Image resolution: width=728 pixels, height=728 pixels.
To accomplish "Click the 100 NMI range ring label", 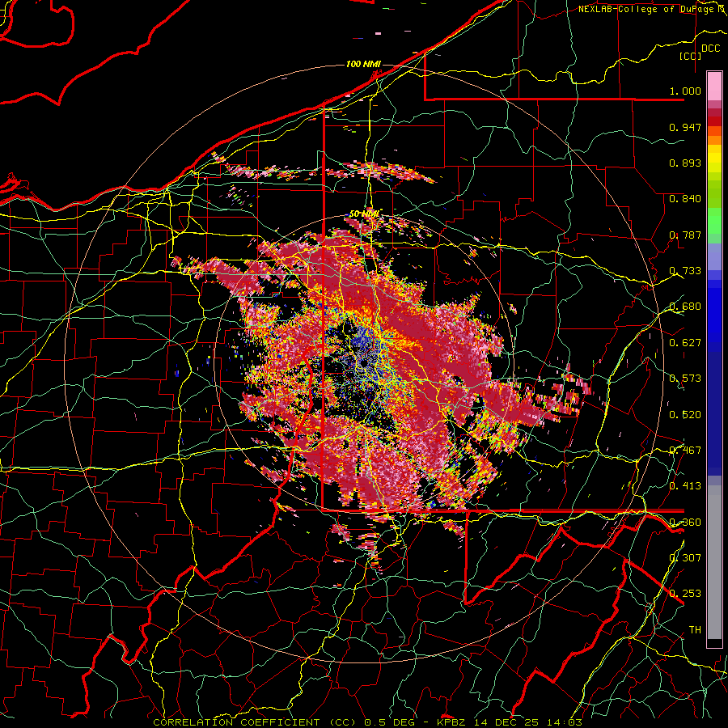I will 363,64.
